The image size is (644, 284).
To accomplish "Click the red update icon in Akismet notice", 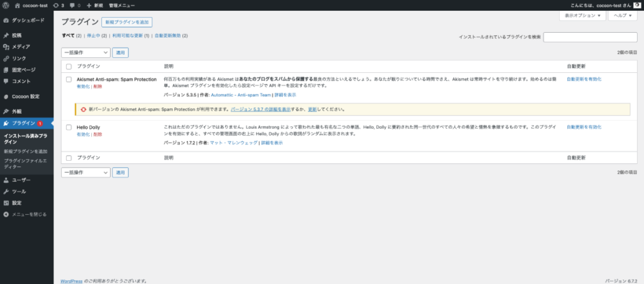I will (84, 109).
